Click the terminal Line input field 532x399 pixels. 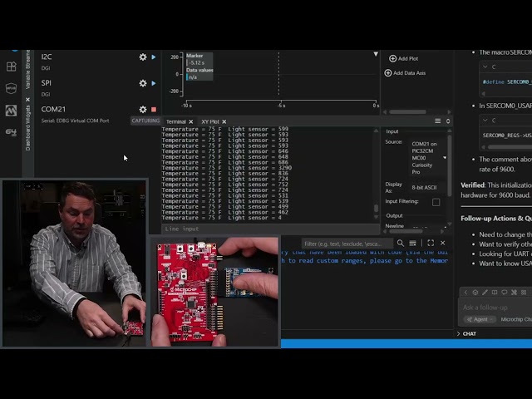[x=270, y=229]
